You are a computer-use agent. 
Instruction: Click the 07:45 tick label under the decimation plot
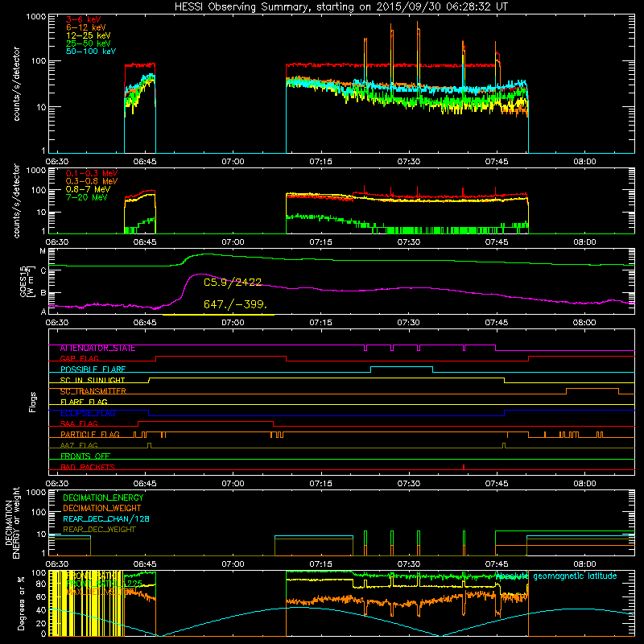[497, 564]
